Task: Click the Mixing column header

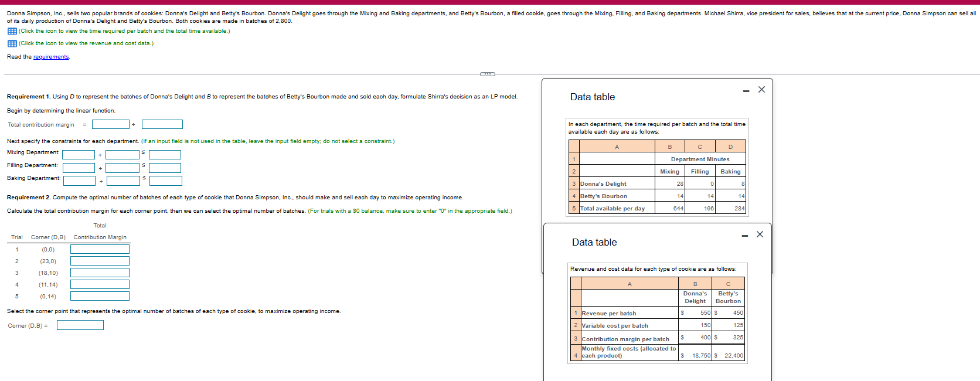Action: click(670, 172)
